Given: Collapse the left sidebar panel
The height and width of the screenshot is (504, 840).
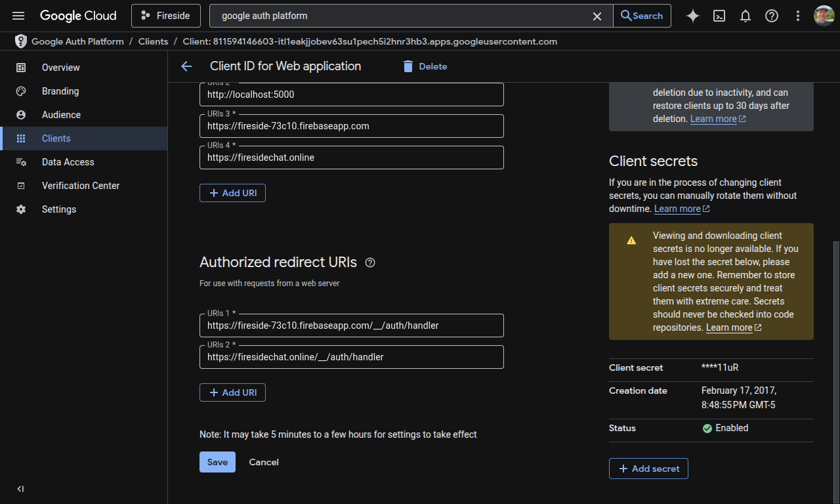Looking at the screenshot, I should [x=20, y=488].
